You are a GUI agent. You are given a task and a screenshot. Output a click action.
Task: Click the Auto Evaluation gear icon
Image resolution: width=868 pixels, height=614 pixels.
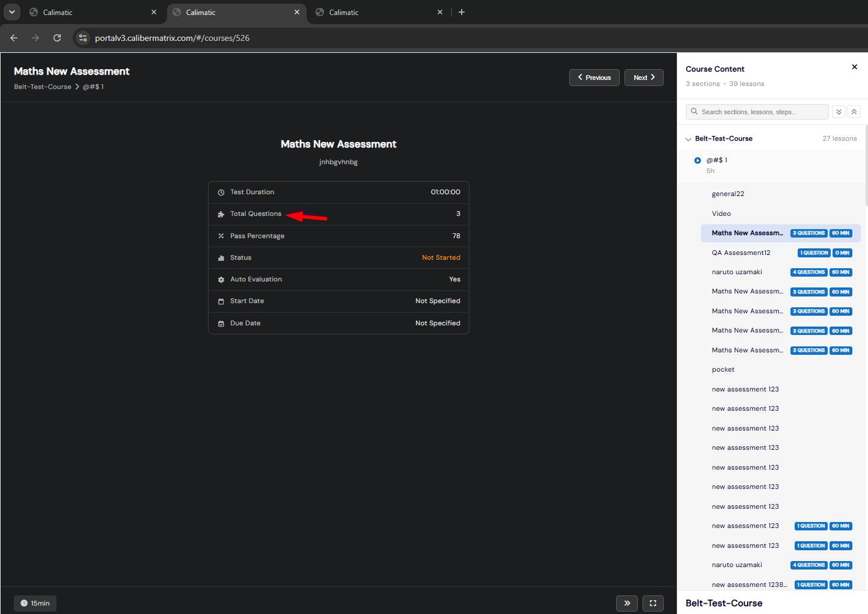(221, 280)
